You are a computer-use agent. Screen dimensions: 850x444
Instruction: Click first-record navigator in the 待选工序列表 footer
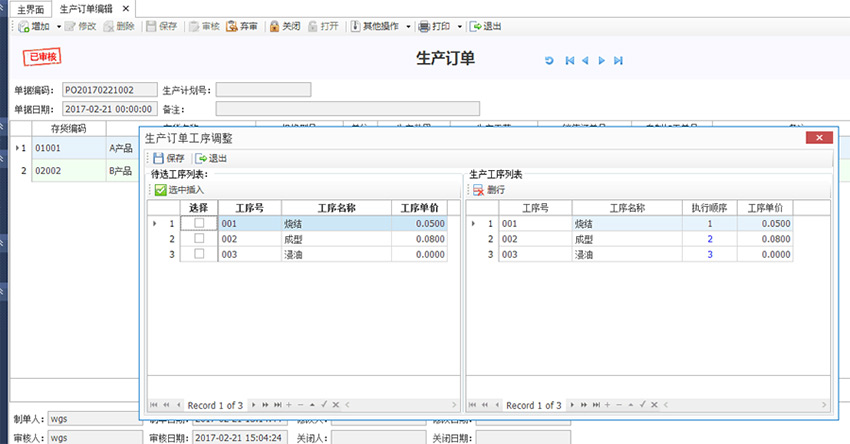click(x=153, y=405)
